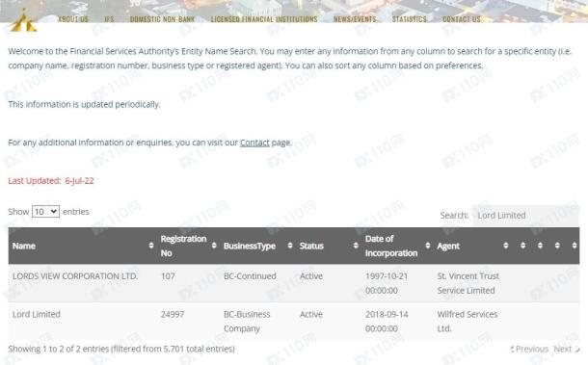The height and width of the screenshot is (365, 588).
Task: Click the Status header text
Action: tap(311, 247)
